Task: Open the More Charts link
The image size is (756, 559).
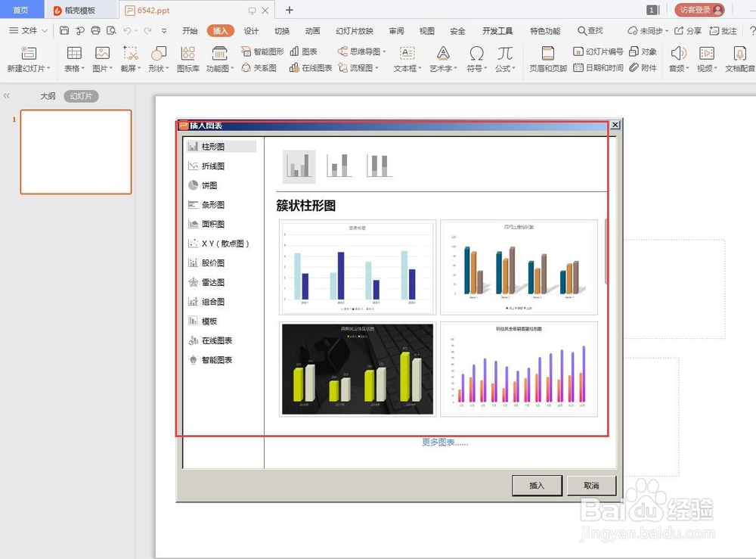Action: (445, 443)
